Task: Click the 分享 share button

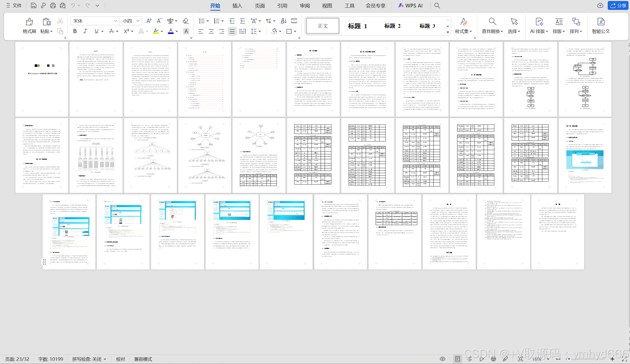Action: point(618,5)
